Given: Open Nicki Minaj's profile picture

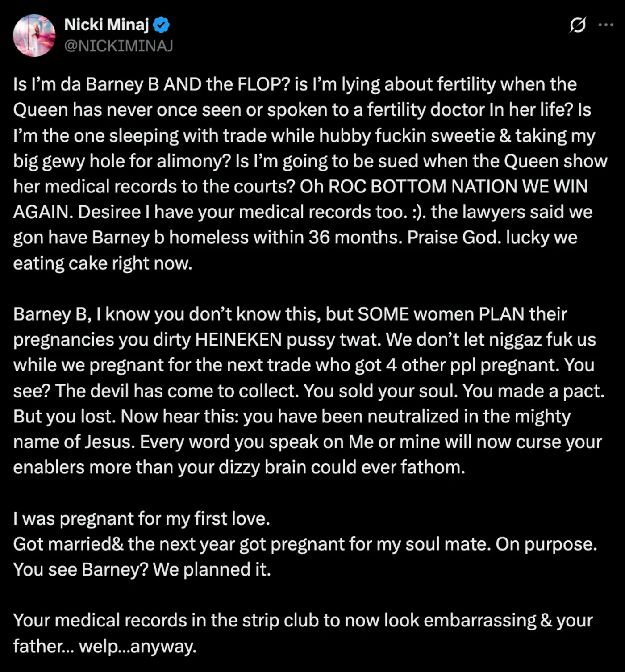Looking at the screenshot, I should pyautogui.click(x=34, y=35).
